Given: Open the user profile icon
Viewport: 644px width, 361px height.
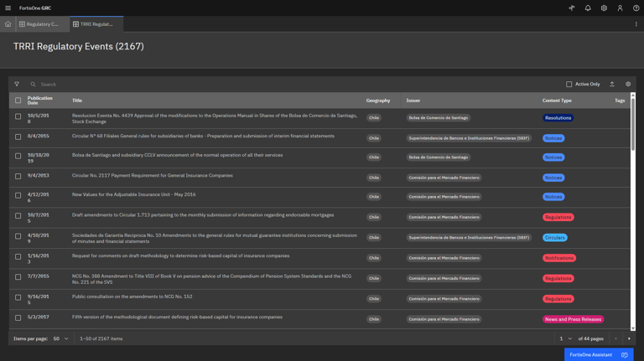Looking at the screenshot, I should 620,8.
